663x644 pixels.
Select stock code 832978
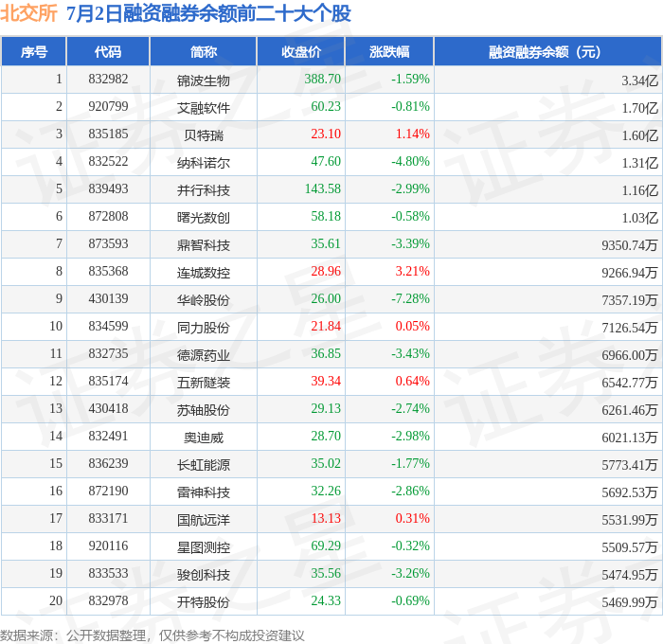108,601
